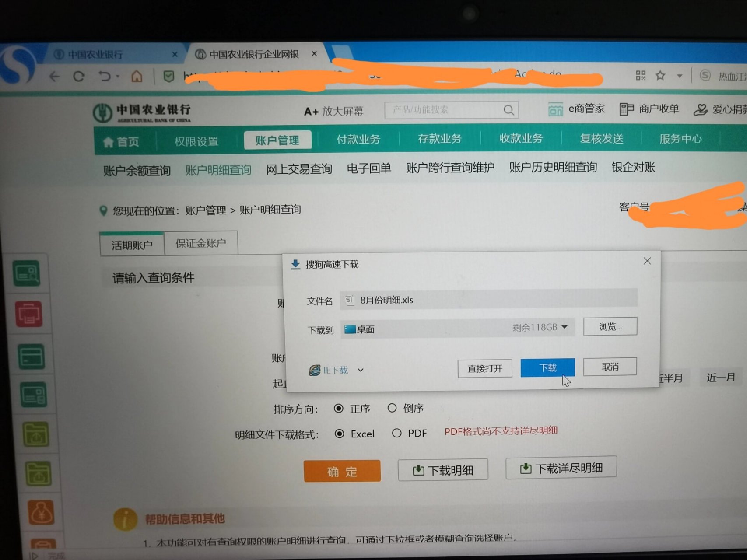Open 权限设置 menu

196,141
